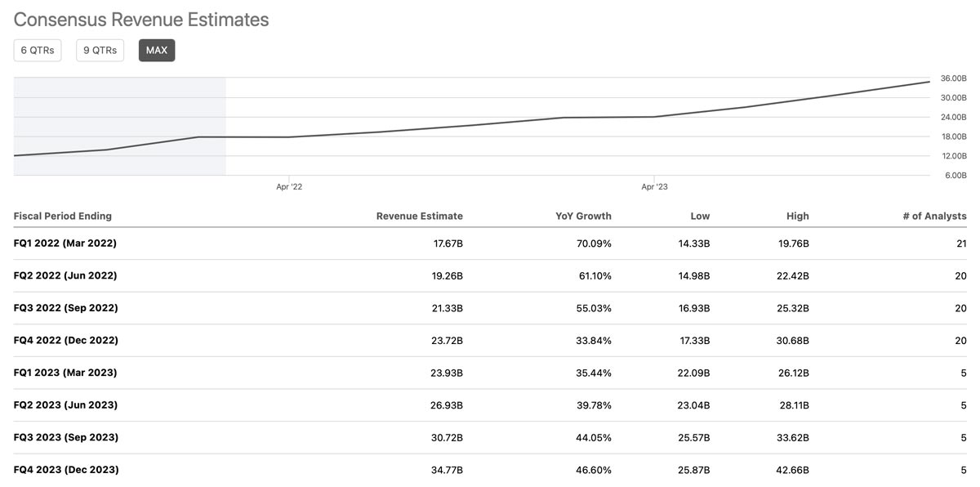Click the Fiscal Period Ending column header

coord(63,217)
